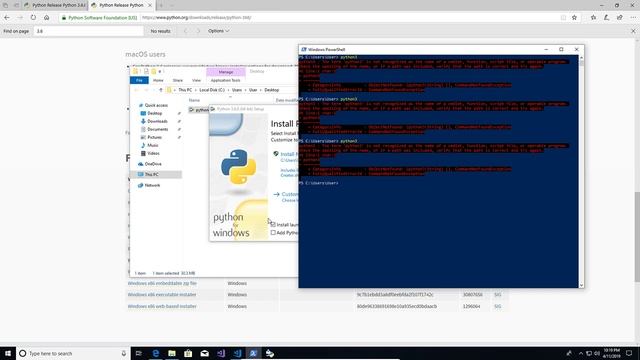Open Windows x86 web-based installer link
Screen dimensions: 640x360
coord(162,306)
